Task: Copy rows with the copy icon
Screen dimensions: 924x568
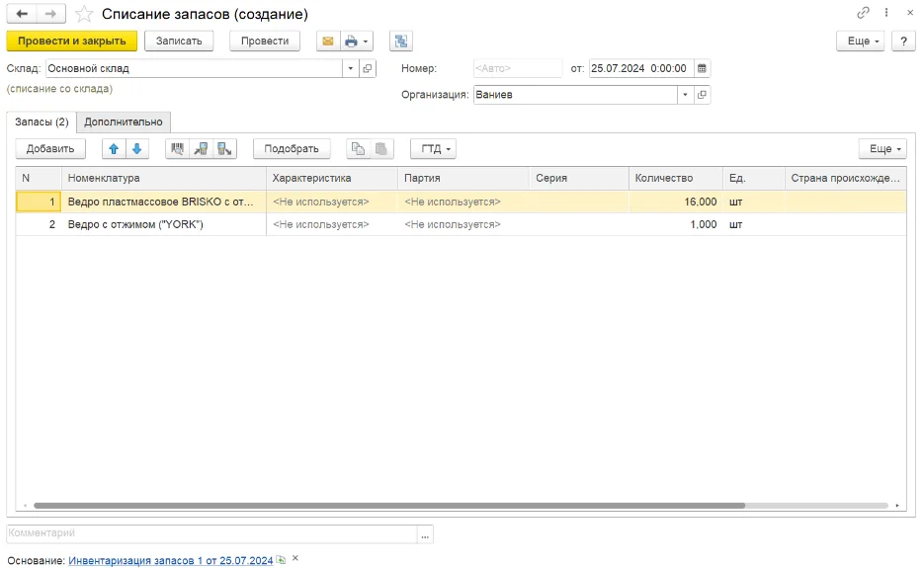Action: (x=359, y=149)
